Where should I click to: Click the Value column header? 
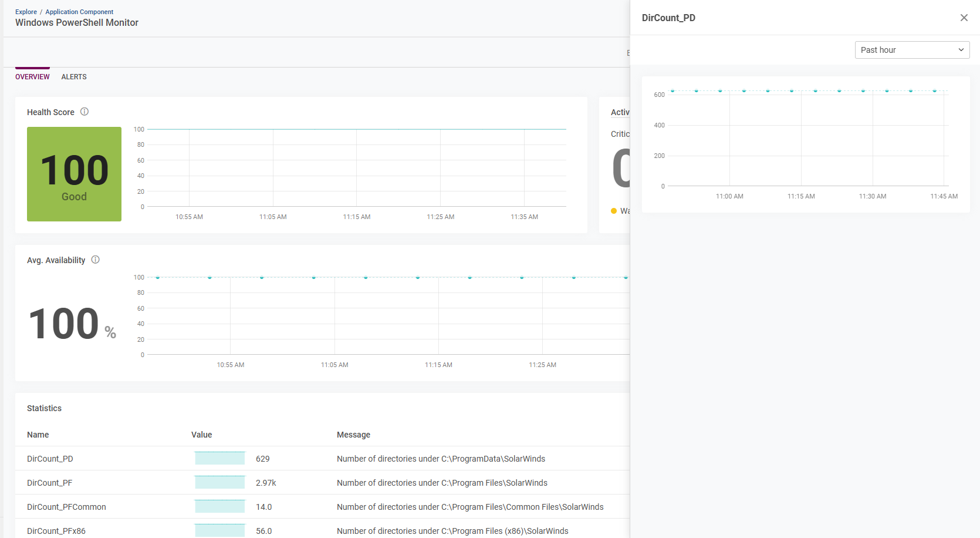click(201, 435)
